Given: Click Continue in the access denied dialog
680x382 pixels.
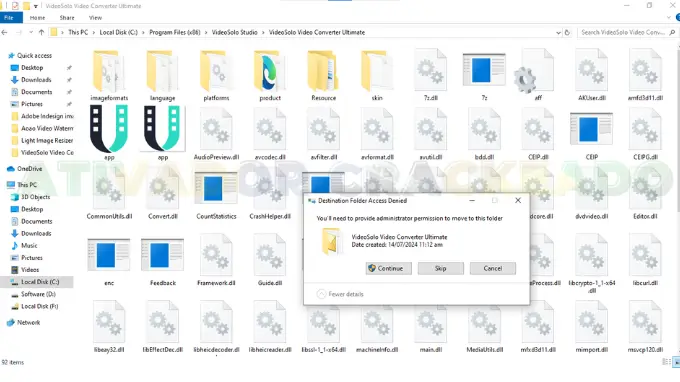Looking at the screenshot, I should pyautogui.click(x=389, y=268).
